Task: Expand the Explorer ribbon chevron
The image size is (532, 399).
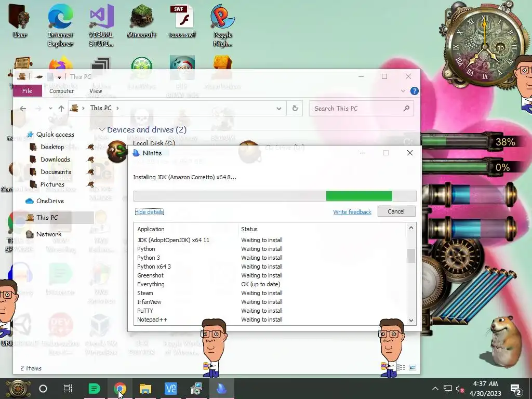Action: point(403,91)
